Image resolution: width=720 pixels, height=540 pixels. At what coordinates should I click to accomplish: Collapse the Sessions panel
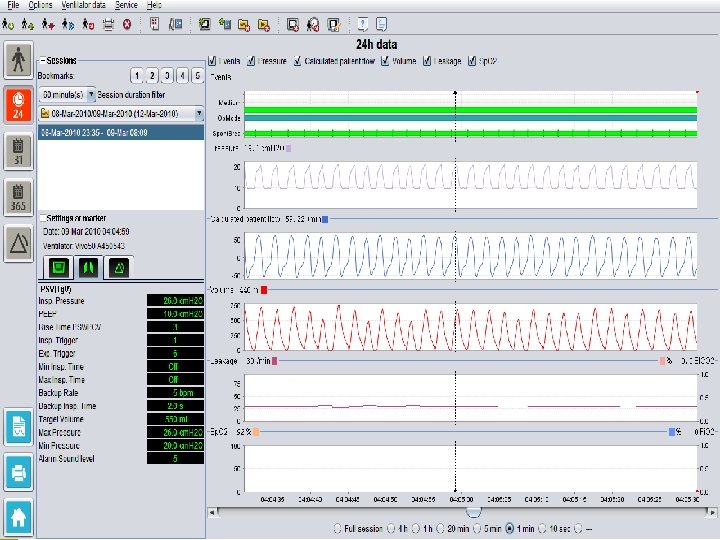coord(42,62)
